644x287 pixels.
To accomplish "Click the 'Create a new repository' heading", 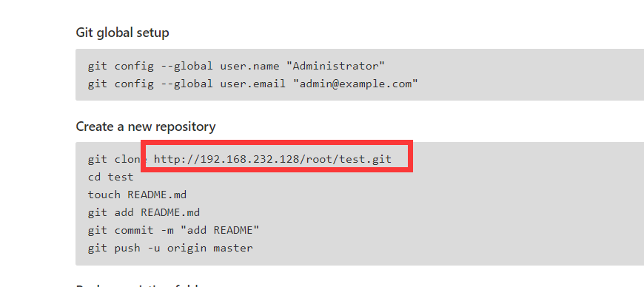I will click(x=146, y=126).
